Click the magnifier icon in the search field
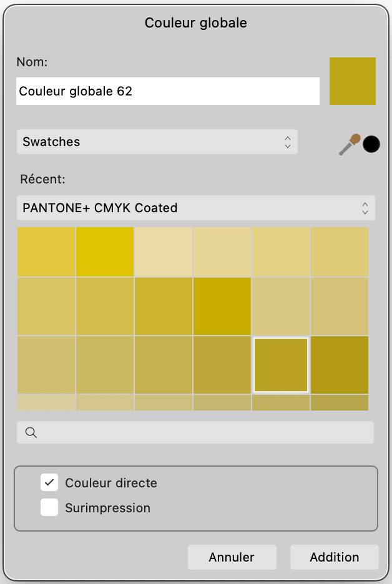The image size is (392, 584). (x=31, y=432)
